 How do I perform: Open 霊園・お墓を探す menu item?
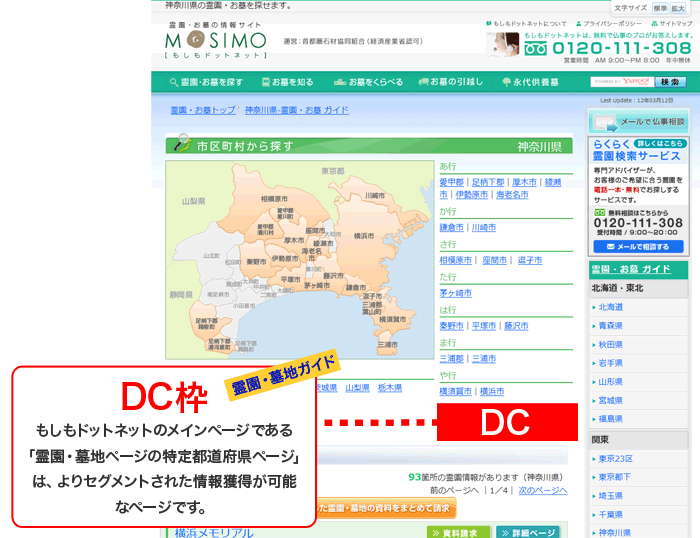point(206,82)
